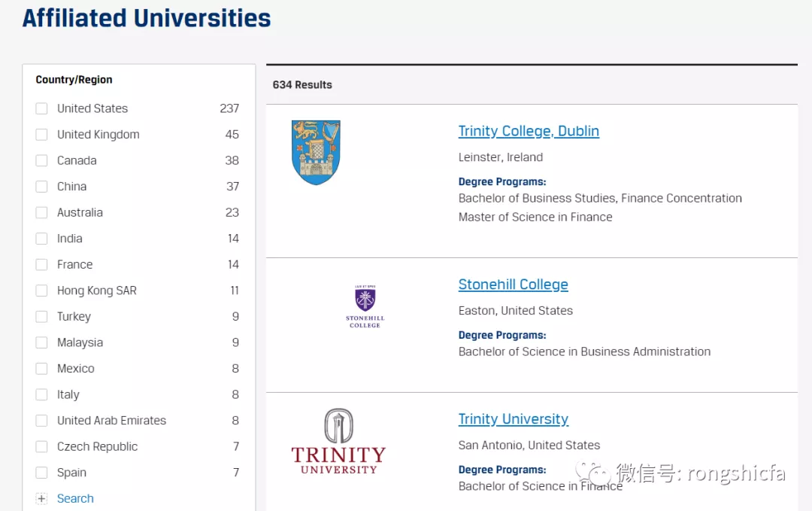Tick the Hong Kong SAR checkbox

tap(41, 290)
